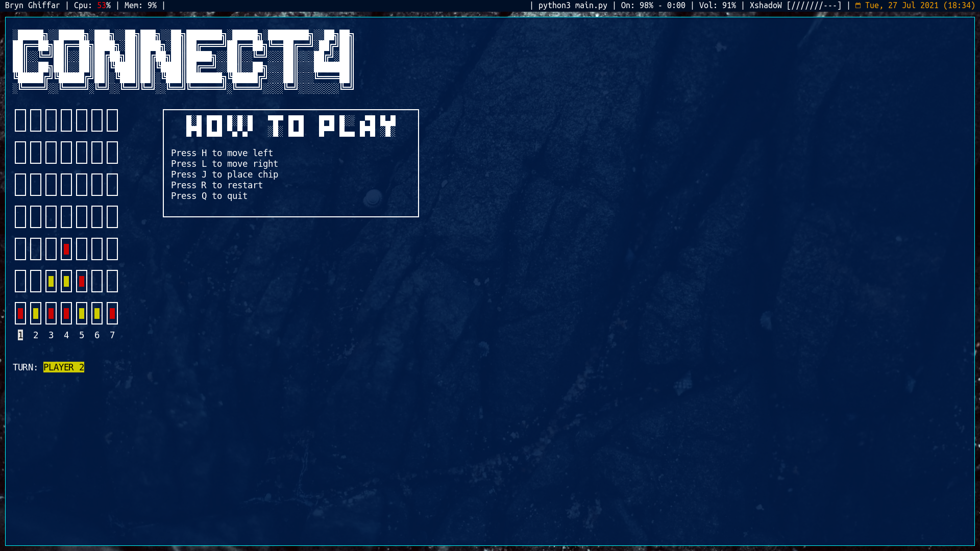
Task: Click the yellow chip at bottom of column 2
Action: [36, 313]
